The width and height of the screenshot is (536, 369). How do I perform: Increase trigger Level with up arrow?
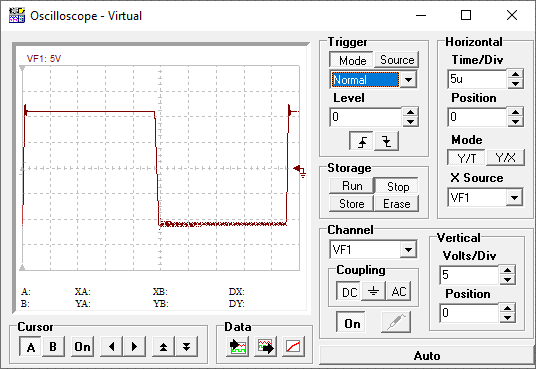pos(410,112)
